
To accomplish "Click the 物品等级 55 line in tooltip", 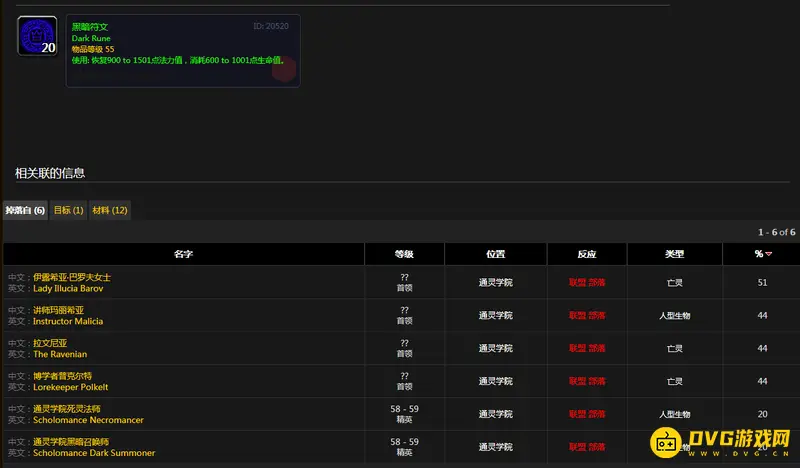I will coord(92,50).
